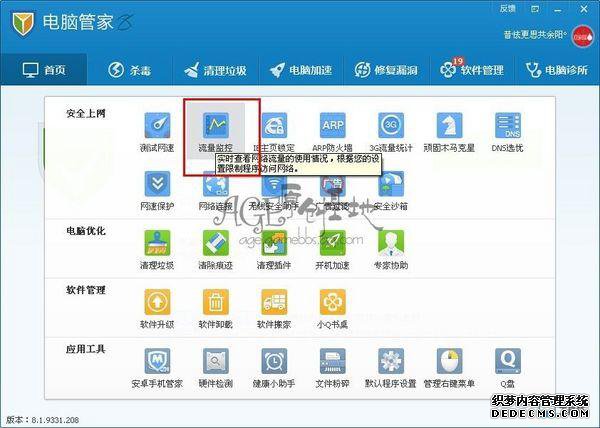Open the 清理插件 plugin cleaner
The height and width of the screenshot is (428, 600).
pos(274,249)
